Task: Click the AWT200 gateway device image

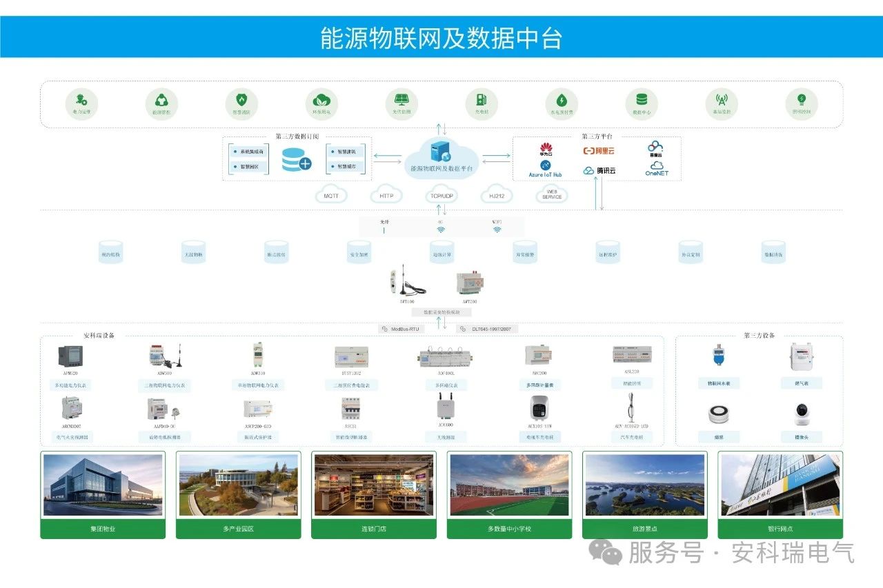Action: (470, 283)
